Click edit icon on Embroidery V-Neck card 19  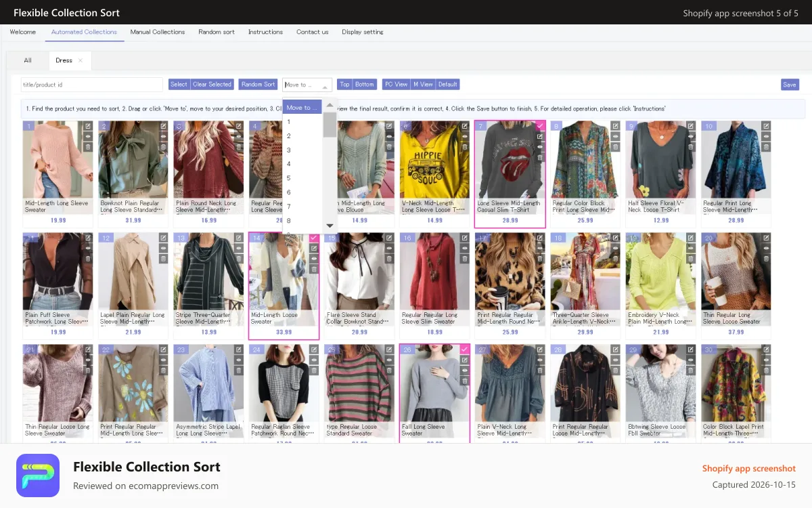click(x=691, y=238)
